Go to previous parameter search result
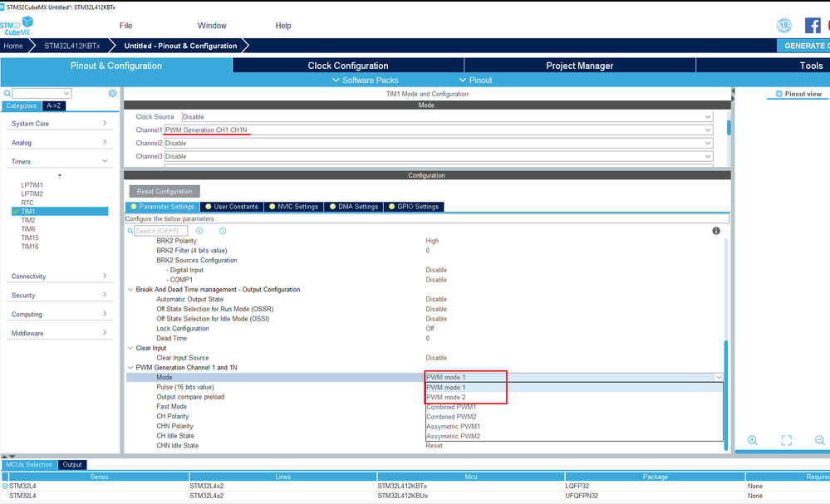 tap(199, 231)
